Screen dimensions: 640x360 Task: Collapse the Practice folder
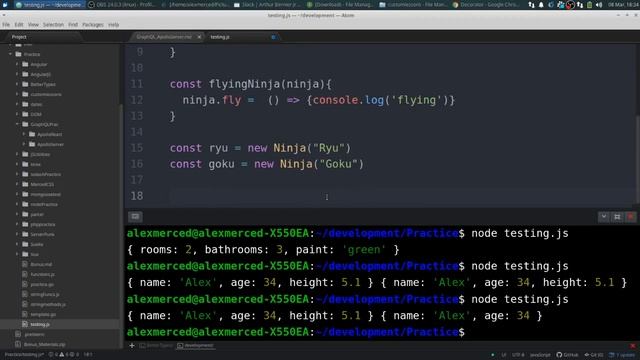coord(11,54)
